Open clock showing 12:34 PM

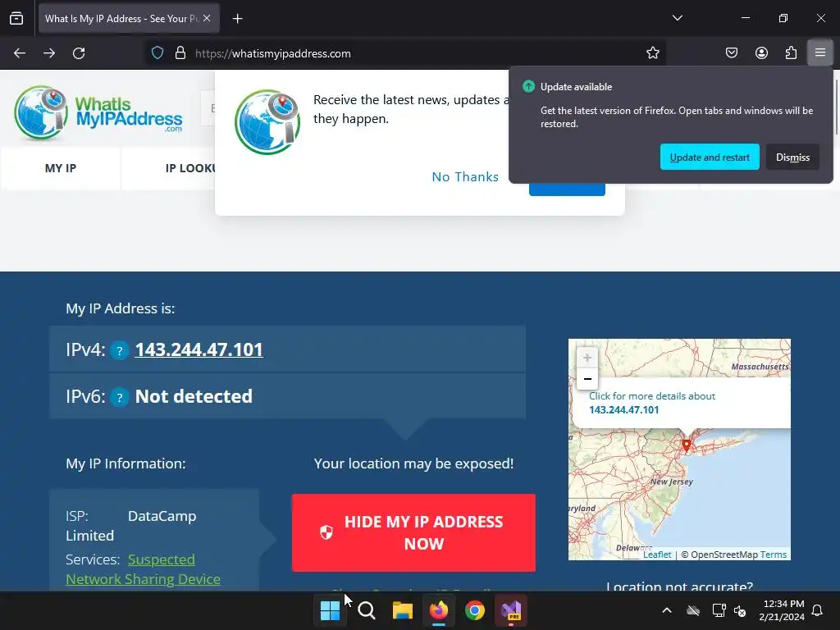[x=782, y=610]
